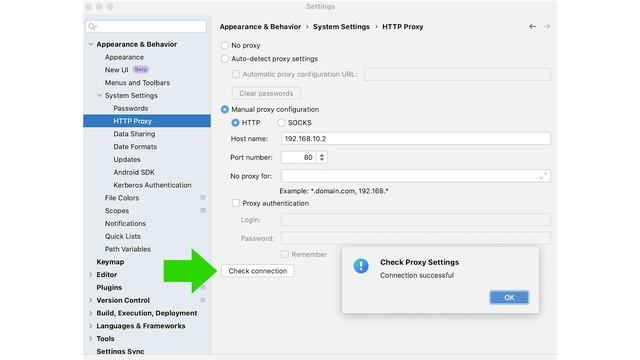Image resolution: width=640 pixels, height=360 pixels.
Task: Expand the Editor section
Action: coord(91,275)
